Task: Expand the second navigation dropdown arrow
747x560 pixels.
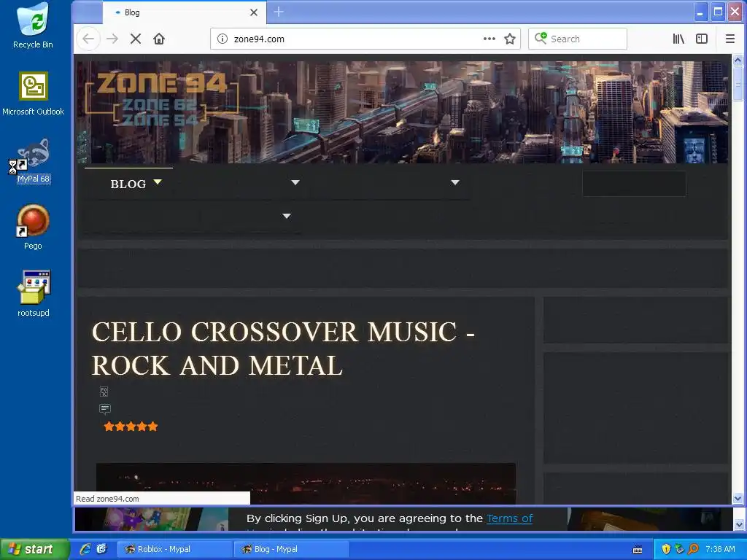Action: click(295, 182)
